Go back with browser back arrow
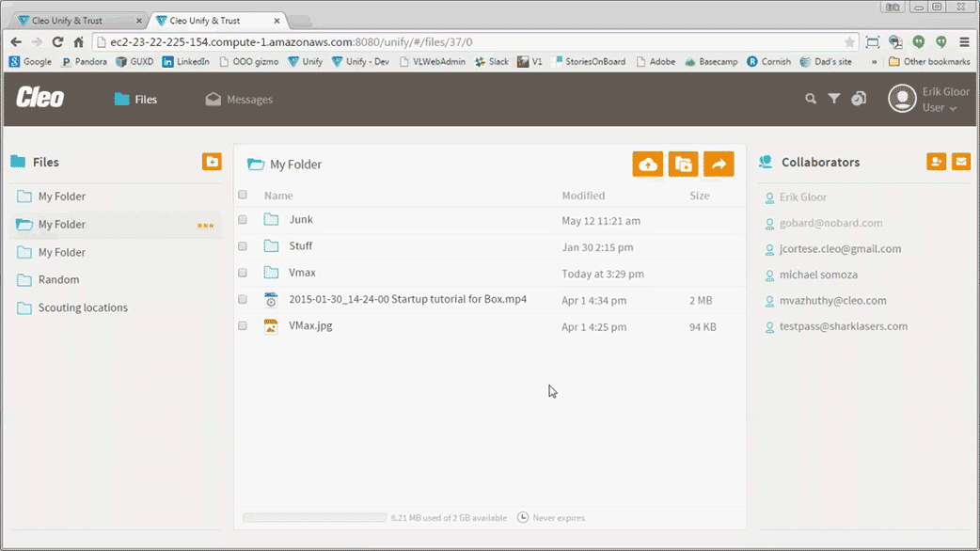The height and width of the screenshot is (551, 980). pos(16,42)
